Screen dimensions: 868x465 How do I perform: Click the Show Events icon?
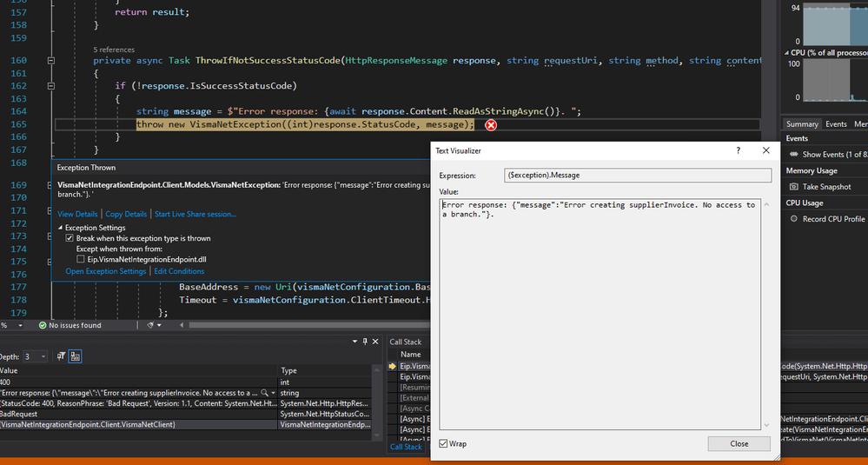click(x=794, y=155)
